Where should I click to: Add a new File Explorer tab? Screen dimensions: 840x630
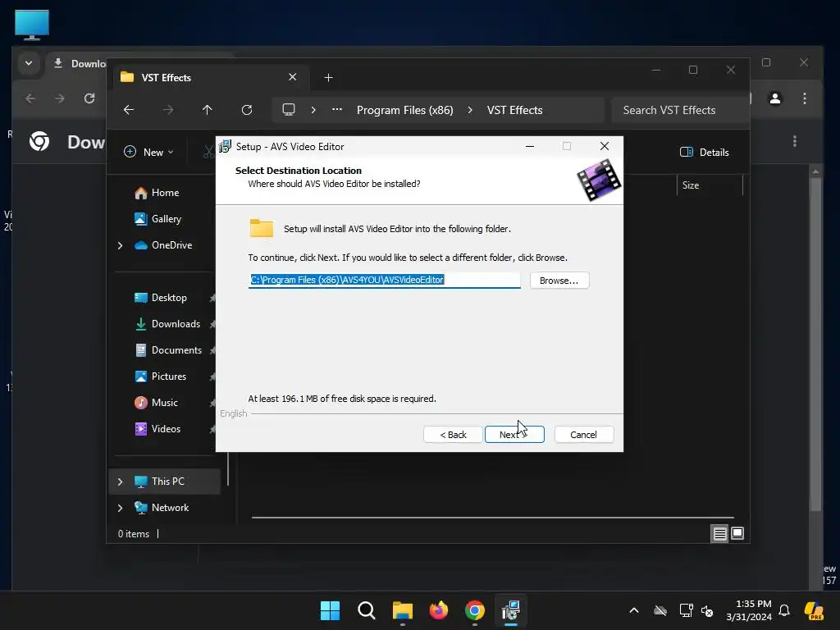pyautogui.click(x=328, y=78)
